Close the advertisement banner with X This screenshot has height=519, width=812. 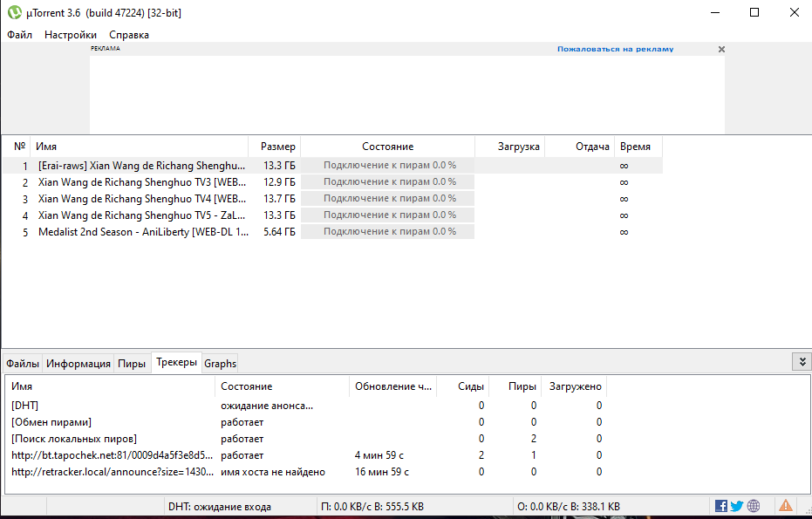point(721,50)
